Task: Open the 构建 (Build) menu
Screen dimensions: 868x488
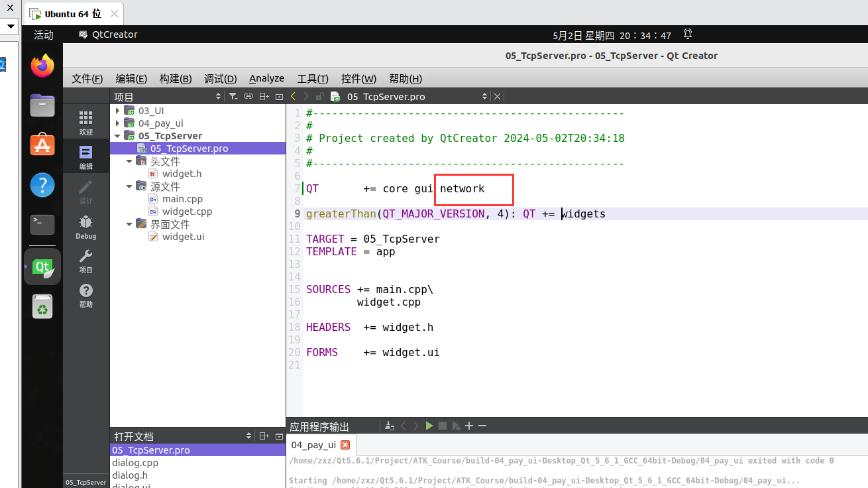Action: [x=175, y=78]
